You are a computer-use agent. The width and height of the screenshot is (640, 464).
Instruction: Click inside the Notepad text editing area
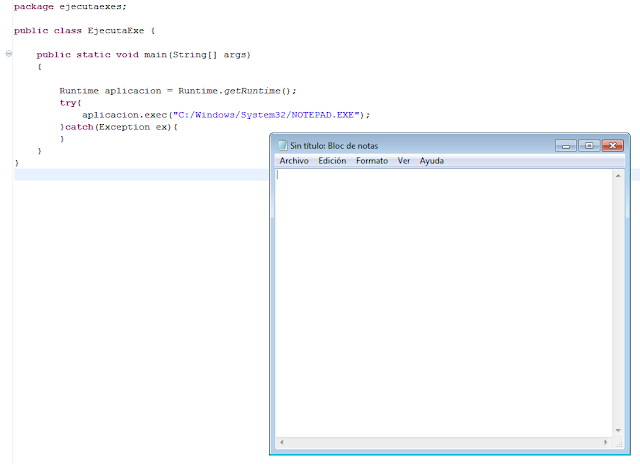(x=444, y=303)
